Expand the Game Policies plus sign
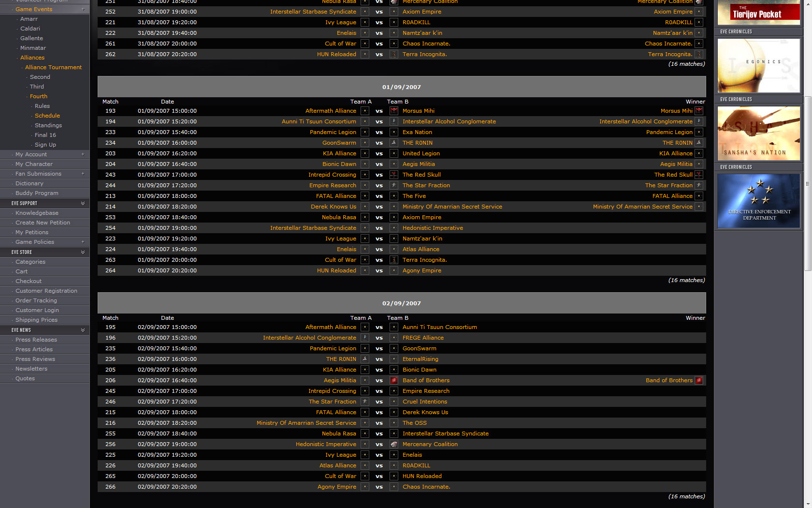812x508 pixels. point(83,242)
